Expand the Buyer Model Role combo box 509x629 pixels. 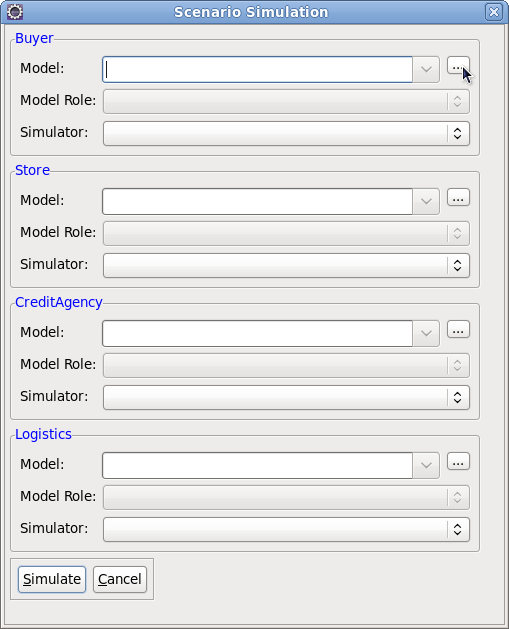pyautogui.click(x=286, y=101)
